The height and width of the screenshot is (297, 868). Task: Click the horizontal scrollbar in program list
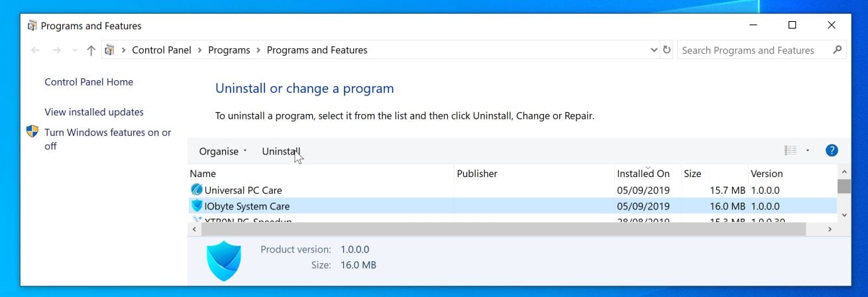504,229
